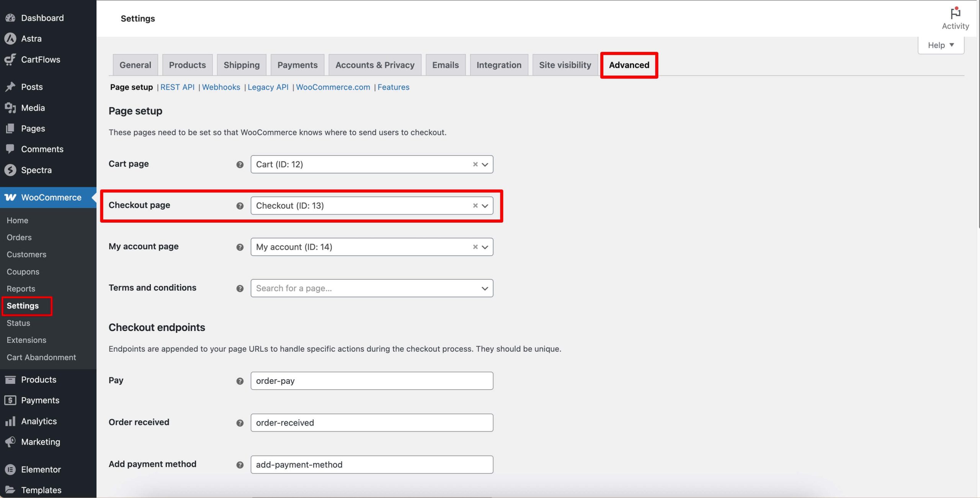Click the Payments dollar icon

10,400
